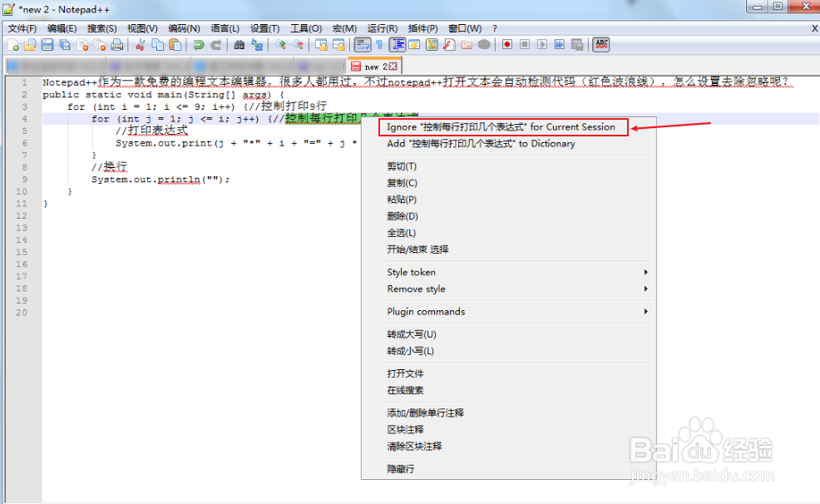Create a new document from the toolbar
820x504 pixels.
(x=13, y=45)
